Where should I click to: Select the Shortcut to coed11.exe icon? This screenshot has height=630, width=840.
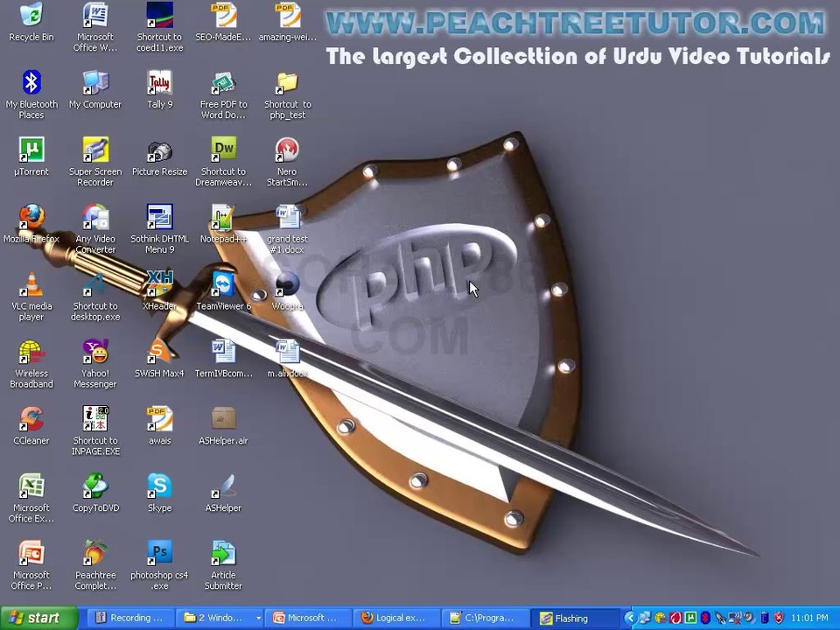[x=159, y=27]
